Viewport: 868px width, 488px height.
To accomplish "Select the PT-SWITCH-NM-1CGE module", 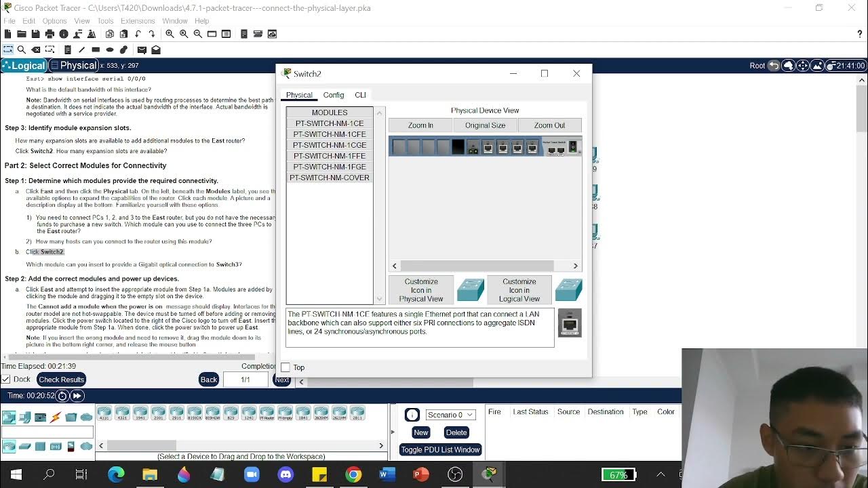I will pyautogui.click(x=330, y=145).
